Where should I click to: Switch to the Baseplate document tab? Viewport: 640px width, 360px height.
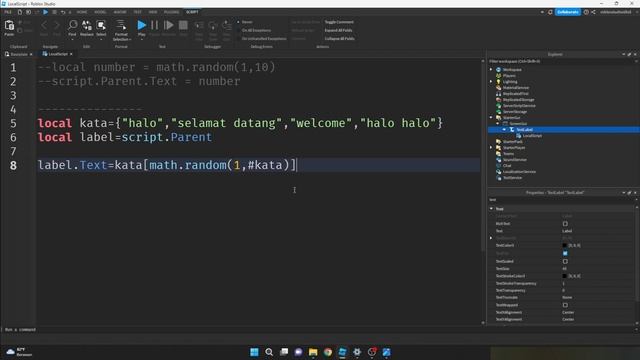point(19,54)
